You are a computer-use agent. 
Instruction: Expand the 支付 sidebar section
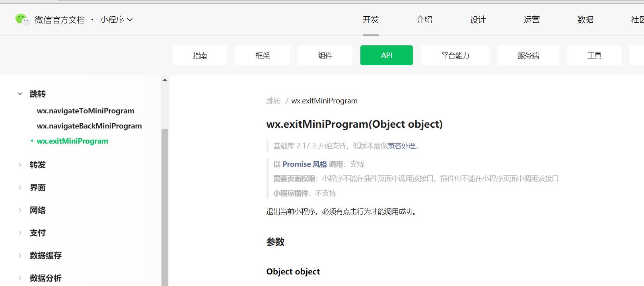pos(20,233)
